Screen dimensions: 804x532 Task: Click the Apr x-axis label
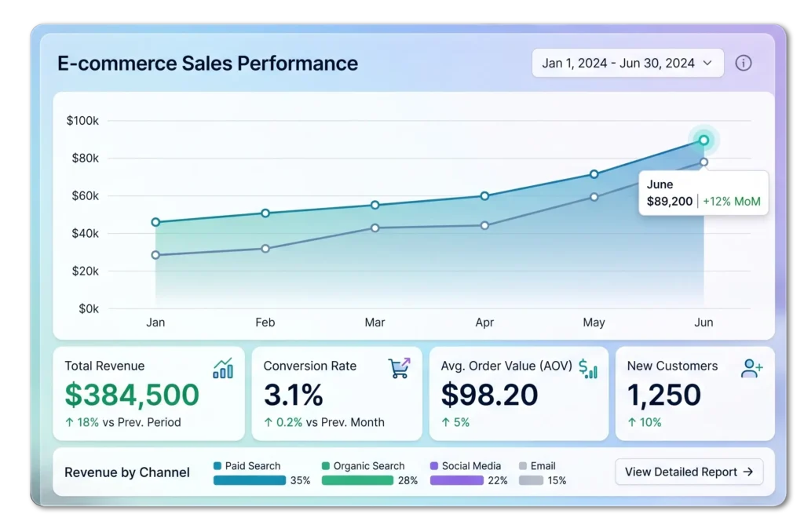tap(484, 322)
